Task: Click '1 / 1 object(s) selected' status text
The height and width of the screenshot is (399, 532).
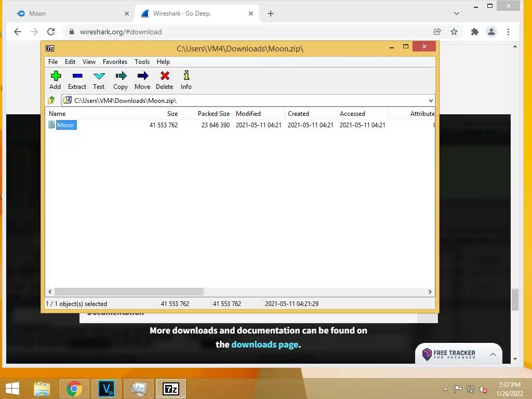Action: (76, 303)
